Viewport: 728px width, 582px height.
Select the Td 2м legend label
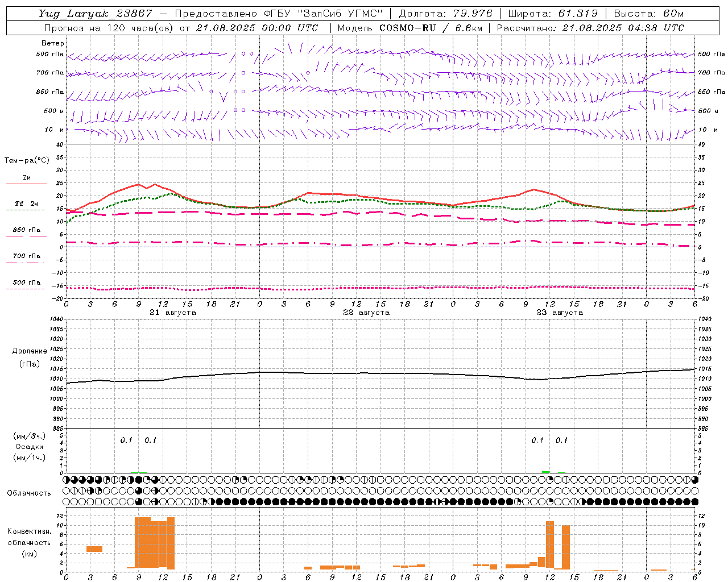[26, 203]
